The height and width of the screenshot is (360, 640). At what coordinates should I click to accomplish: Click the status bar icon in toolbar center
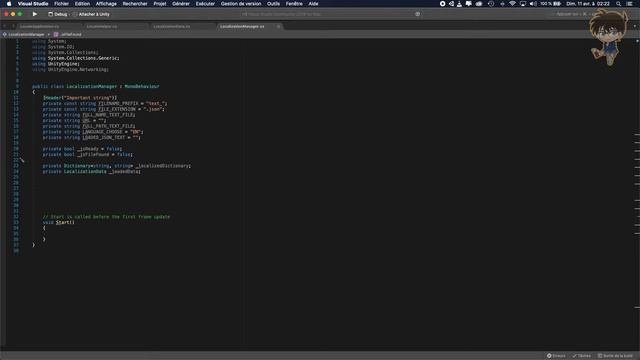click(417, 14)
